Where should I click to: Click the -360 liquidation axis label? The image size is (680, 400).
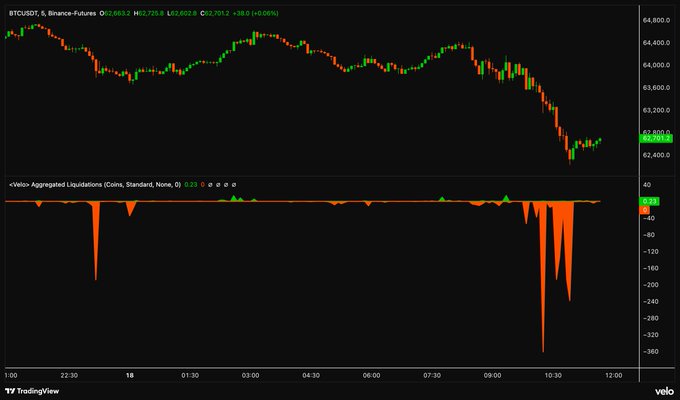pyautogui.click(x=650, y=352)
